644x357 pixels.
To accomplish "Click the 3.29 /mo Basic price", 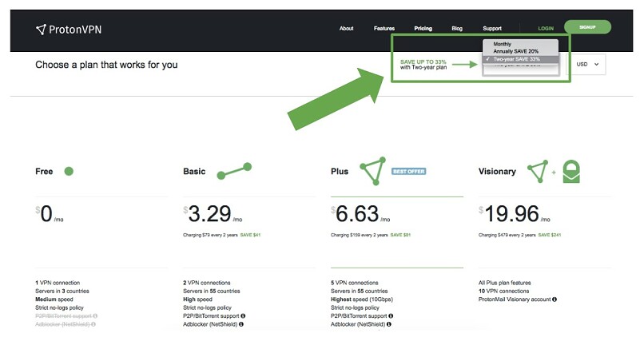I will [x=213, y=214].
